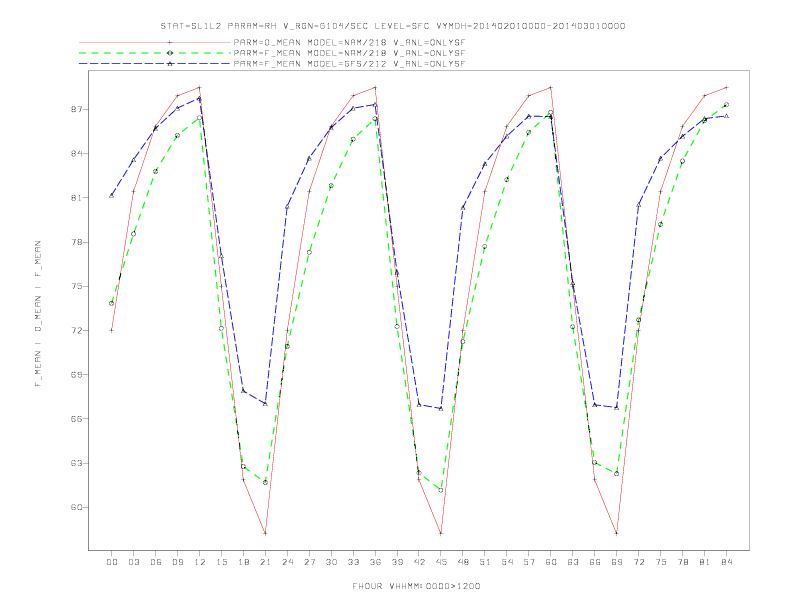This screenshot has height=612, width=792.
Task: Click the x-axis forecast hour 00
Action: coord(112,562)
